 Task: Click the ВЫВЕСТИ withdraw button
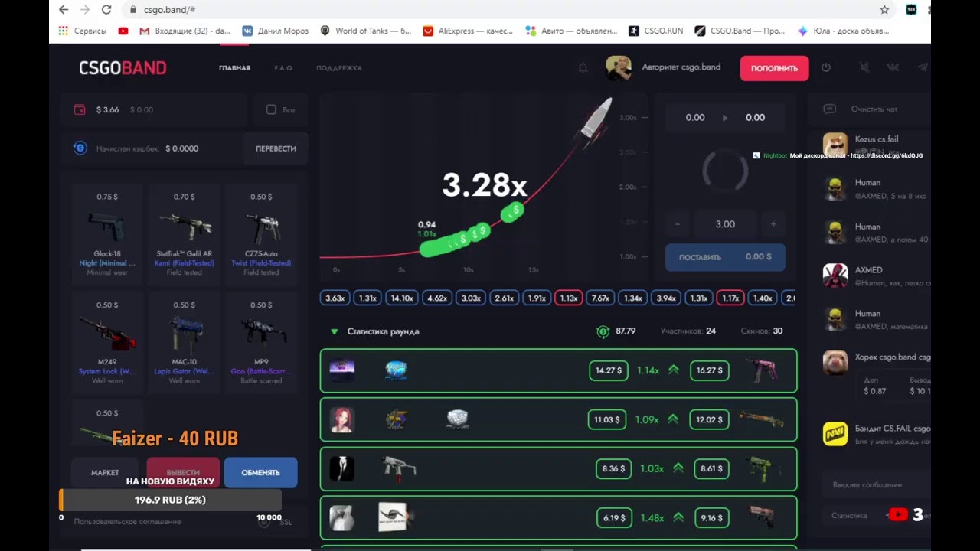tap(183, 473)
